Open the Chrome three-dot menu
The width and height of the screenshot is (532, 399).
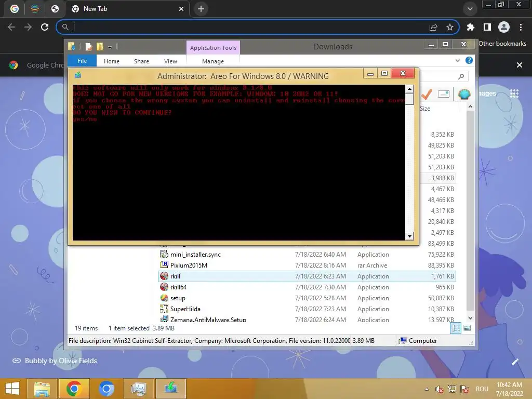[521, 27]
